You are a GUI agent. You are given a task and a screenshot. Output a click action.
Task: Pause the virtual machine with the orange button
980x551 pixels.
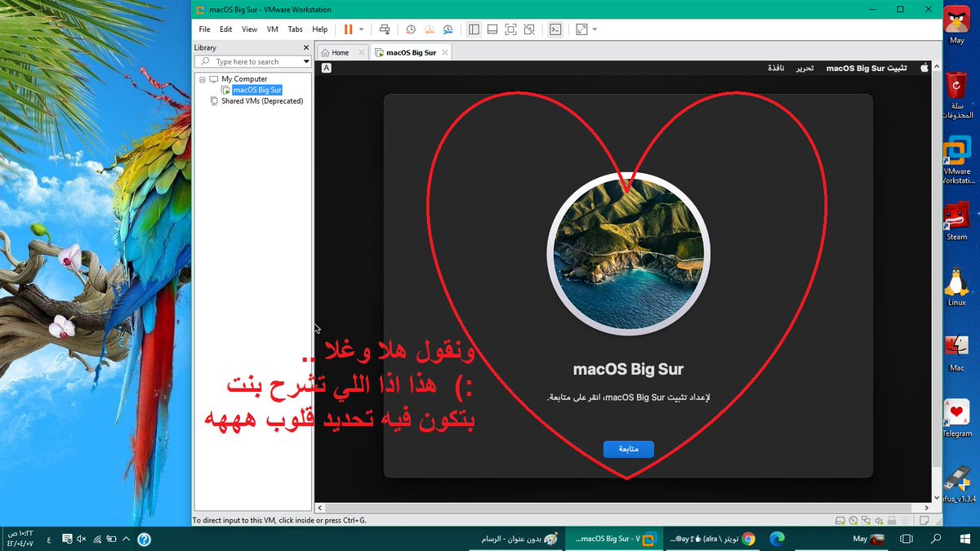(349, 29)
